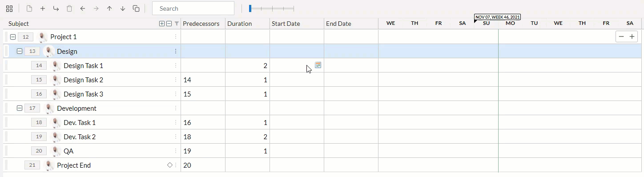This screenshot has height=177, width=644.
Task: Zoom out the Gantt timeline
Action: click(621, 36)
